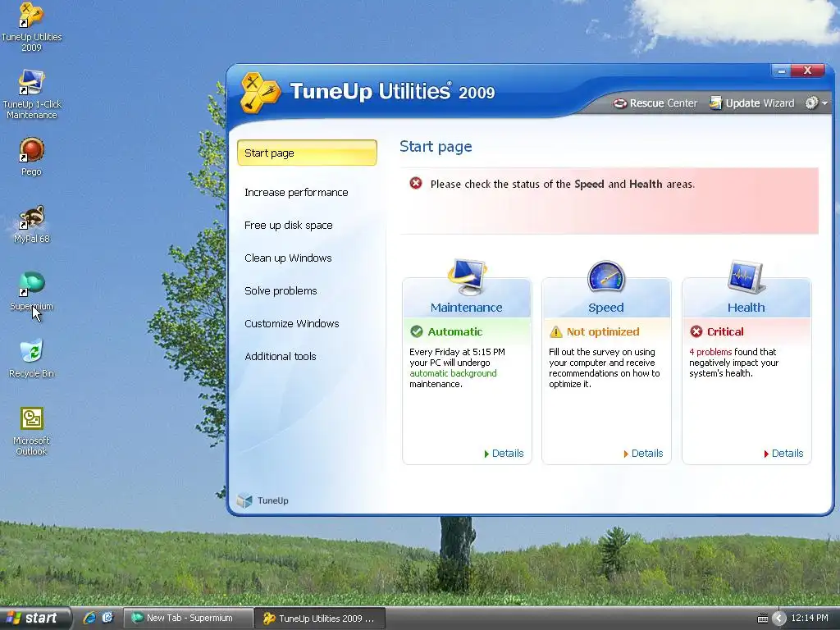Click the Health monitor icon

pyautogui.click(x=746, y=277)
